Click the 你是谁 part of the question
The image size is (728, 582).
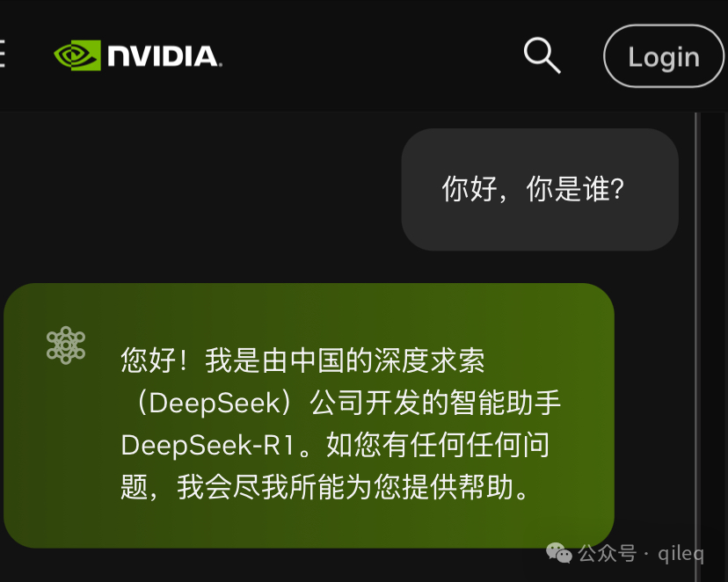tap(575, 189)
